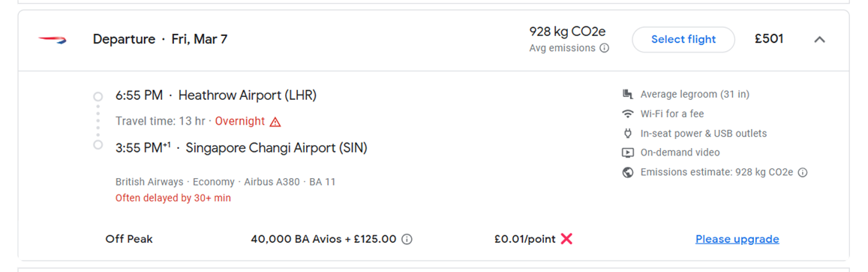Open info icon next to 40,000 BA Avios
868x272 pixels.
click(x=407, y=240)
